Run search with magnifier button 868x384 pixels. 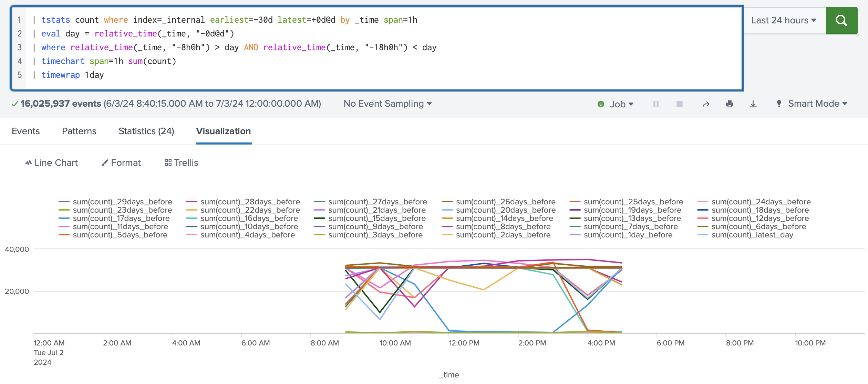coord(841,21)
